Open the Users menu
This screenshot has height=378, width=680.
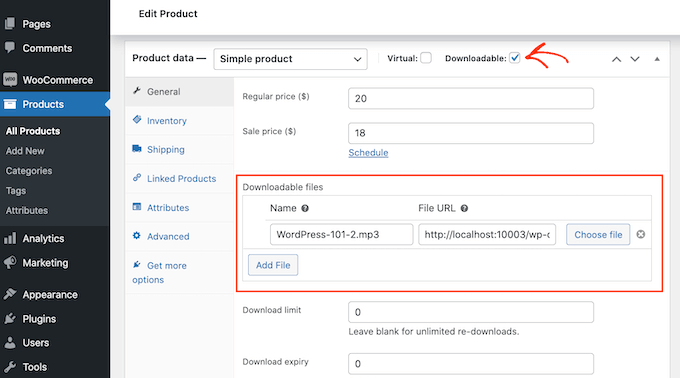coord(55,343)
